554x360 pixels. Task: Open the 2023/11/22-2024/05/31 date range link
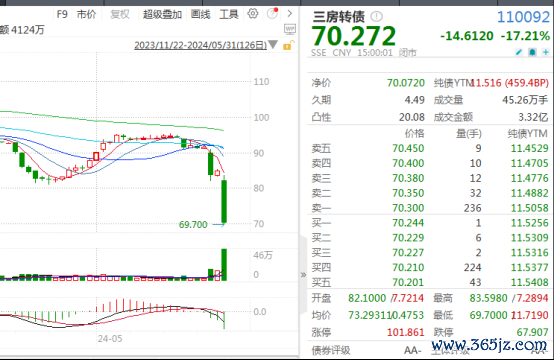tap(200, 45)
